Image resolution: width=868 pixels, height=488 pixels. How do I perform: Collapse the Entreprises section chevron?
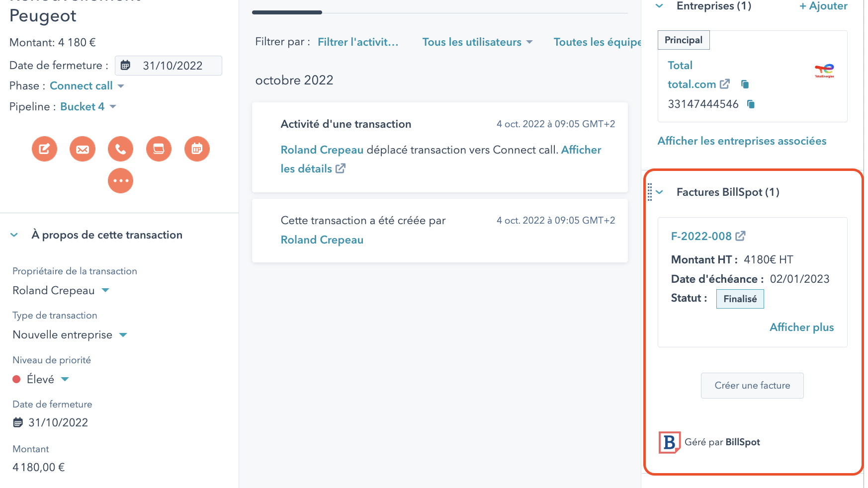pyautogui.click(x=659, y=6)
